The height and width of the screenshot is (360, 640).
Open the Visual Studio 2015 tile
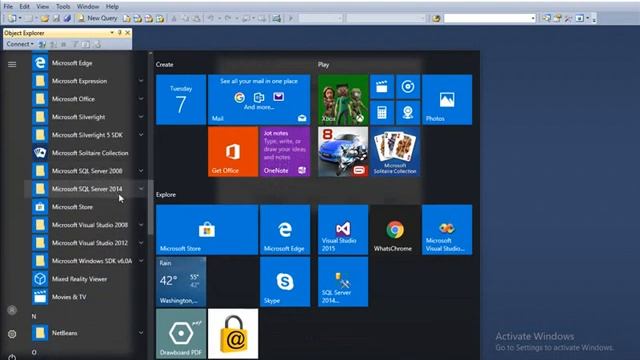pyautogui.click(x=343, y=230)
